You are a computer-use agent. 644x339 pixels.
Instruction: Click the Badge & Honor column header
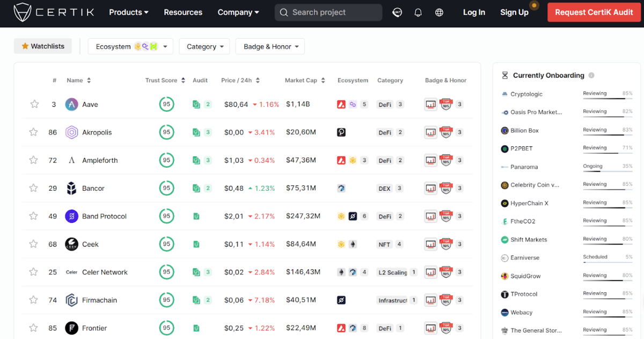445,81
